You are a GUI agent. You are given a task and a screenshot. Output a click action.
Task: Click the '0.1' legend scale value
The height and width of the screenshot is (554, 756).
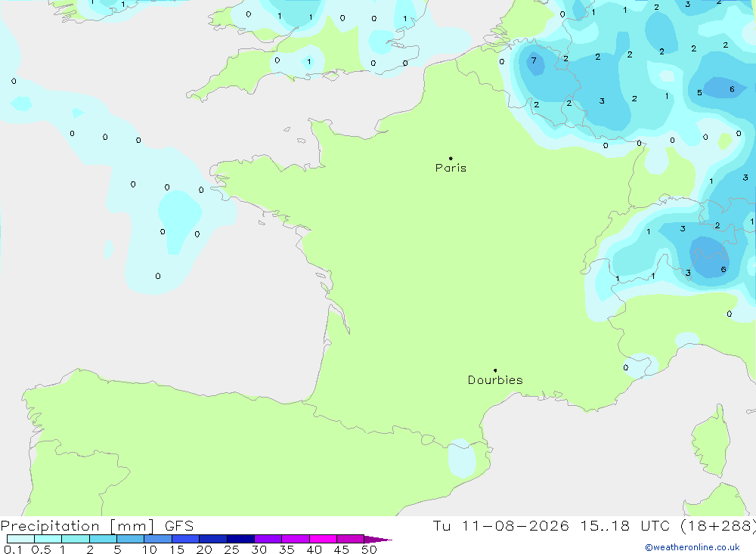tap(13, 549)
